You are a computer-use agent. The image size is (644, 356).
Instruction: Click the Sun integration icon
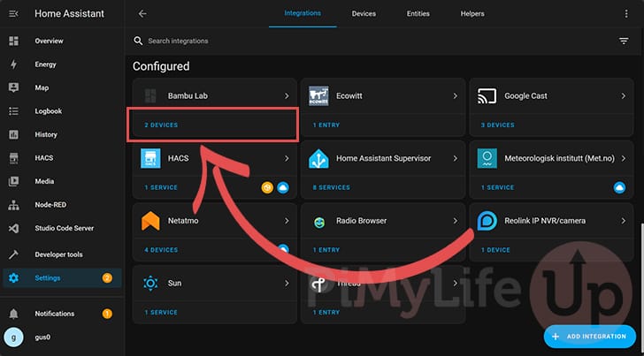pos(150,283)
